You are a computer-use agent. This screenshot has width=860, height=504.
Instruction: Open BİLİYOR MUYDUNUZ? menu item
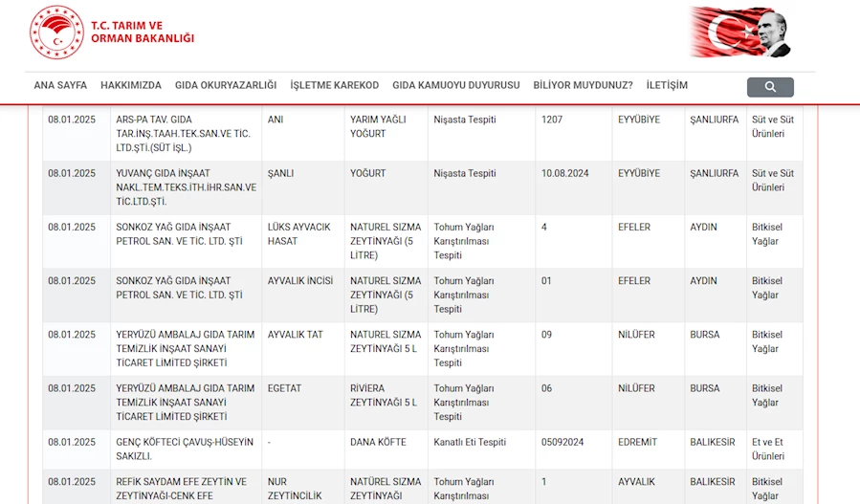click(x=584, y=85)
